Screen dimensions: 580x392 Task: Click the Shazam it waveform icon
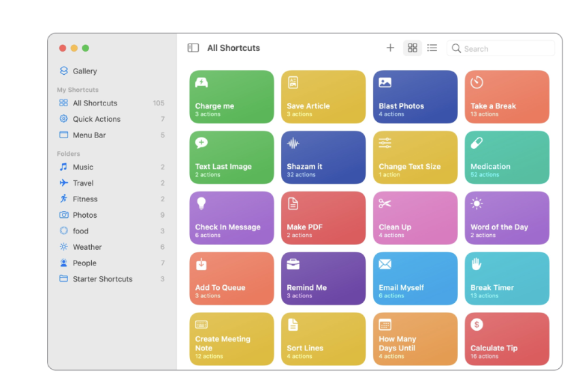[293, 143]
